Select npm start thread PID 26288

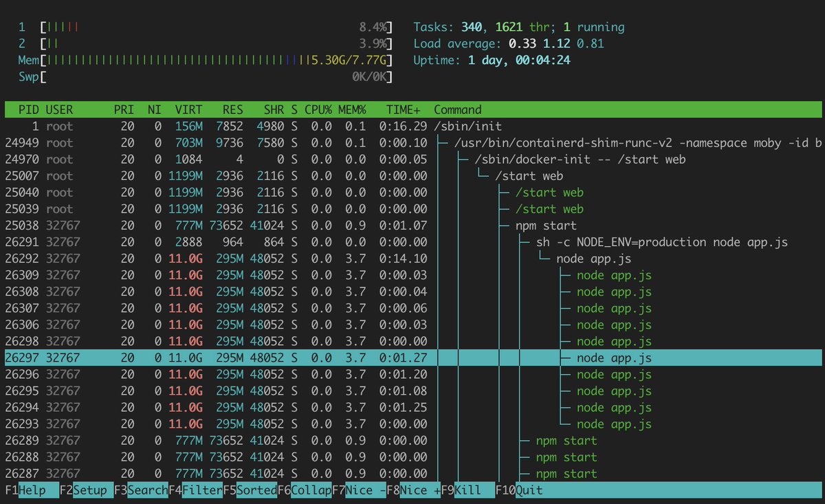tap(413, 457)
